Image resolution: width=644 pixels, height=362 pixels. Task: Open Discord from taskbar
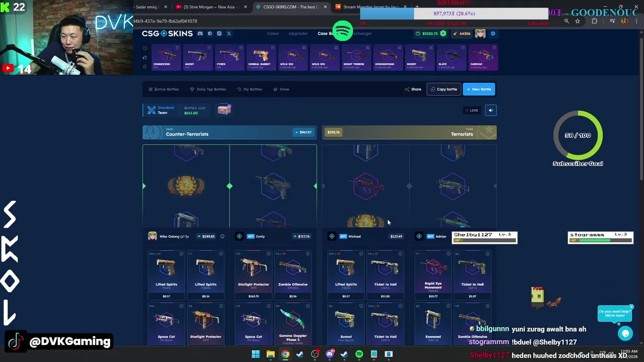pos(330,354)
